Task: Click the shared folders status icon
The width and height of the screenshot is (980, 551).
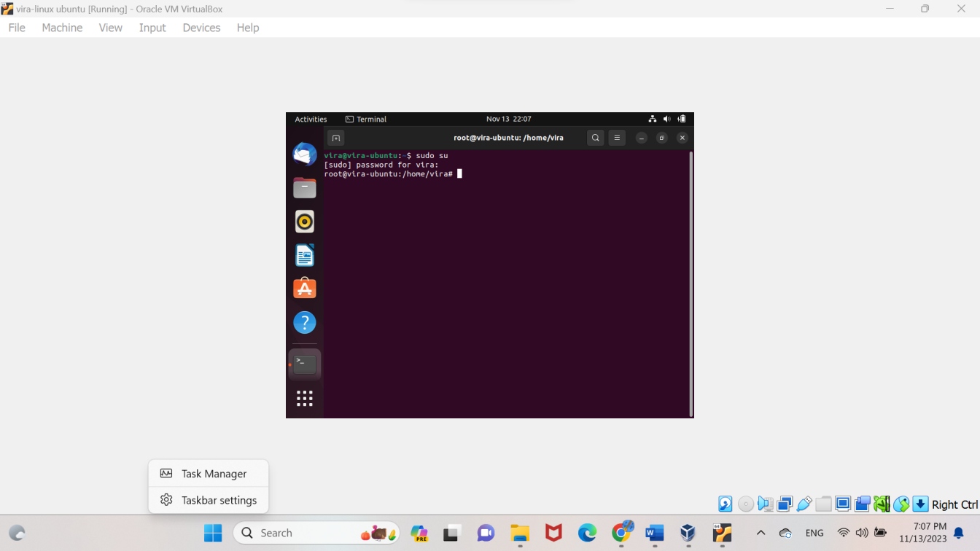Action: click(x=824, y=504)
